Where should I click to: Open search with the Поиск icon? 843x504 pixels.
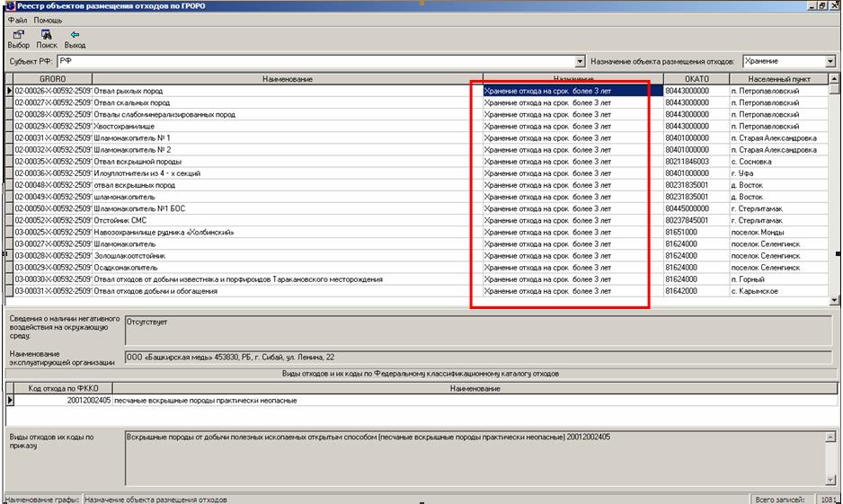click(x=47, y=34)
